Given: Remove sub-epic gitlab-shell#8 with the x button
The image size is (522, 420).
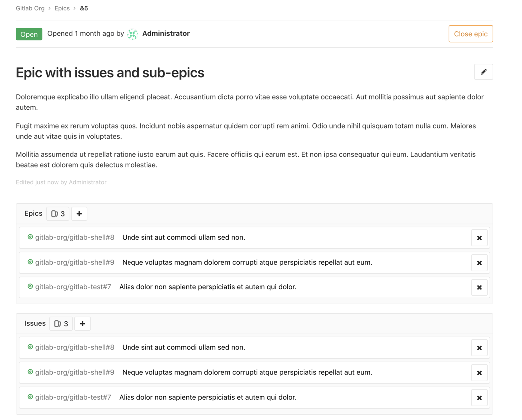Looking at the screenshot, I should (x=479, y=237).
